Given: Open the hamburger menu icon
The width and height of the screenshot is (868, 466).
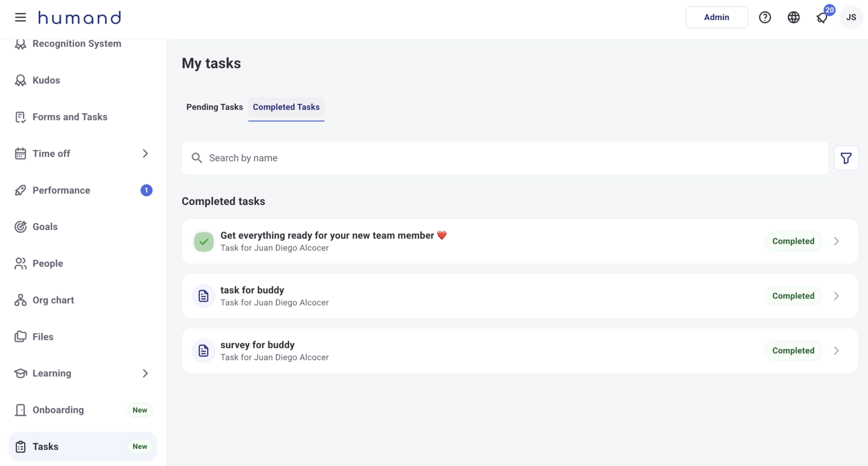Looking at the screenshot, I should tap(20, 17).
